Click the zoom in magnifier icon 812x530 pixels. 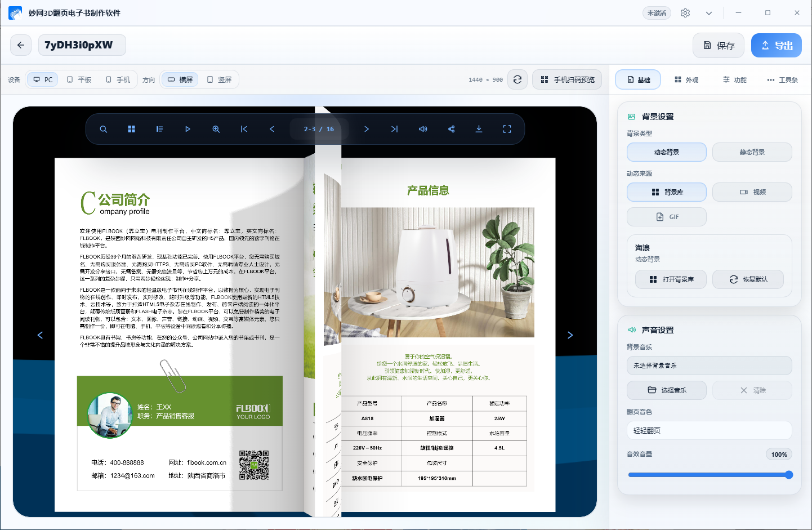216,129
